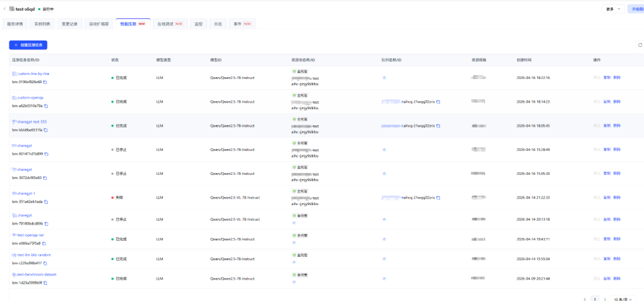Open the custom-openqa task
Viewport: 644px width, 301px height.
click(x=28, y=98)
